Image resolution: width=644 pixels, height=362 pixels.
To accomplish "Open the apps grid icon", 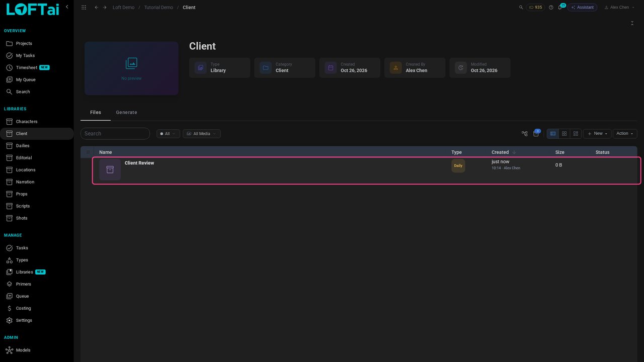I will (x=84, y=8).
